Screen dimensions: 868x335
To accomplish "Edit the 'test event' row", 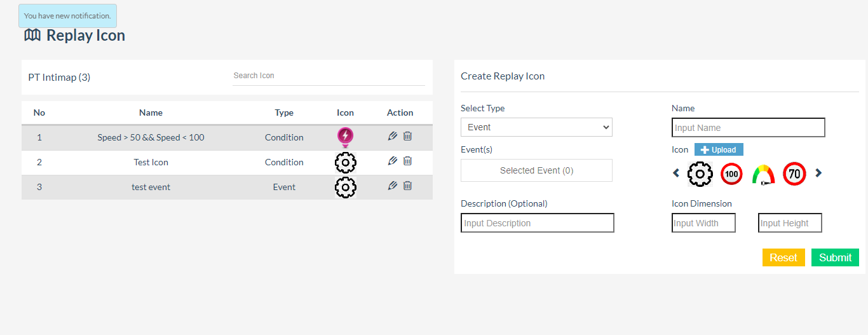I will (x=393, y=186).
